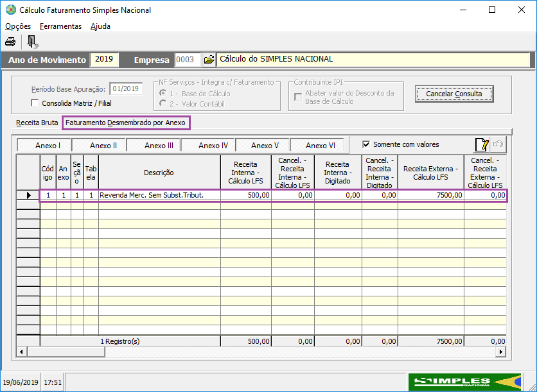This screenshot has height=392, width=537.
Task: Minimize the window
Action: click(463, 10)
